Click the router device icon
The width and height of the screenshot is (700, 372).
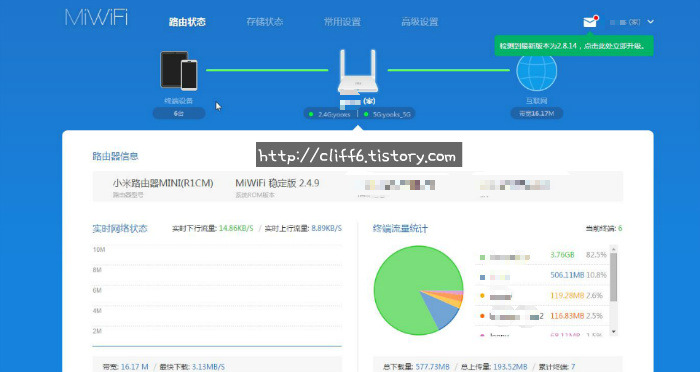tap(357, 71)
